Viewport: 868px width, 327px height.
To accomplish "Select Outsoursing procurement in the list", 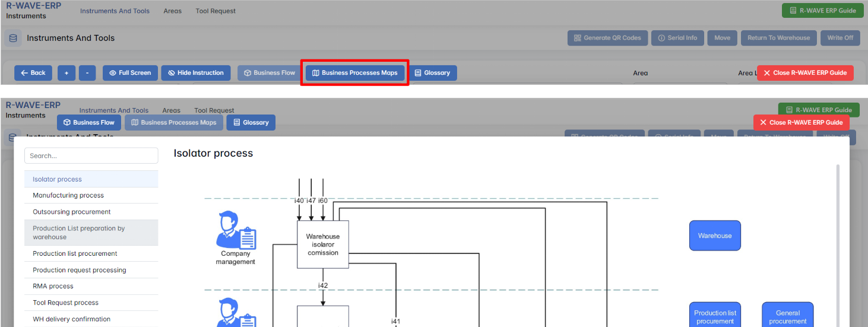I will point(72,212).
